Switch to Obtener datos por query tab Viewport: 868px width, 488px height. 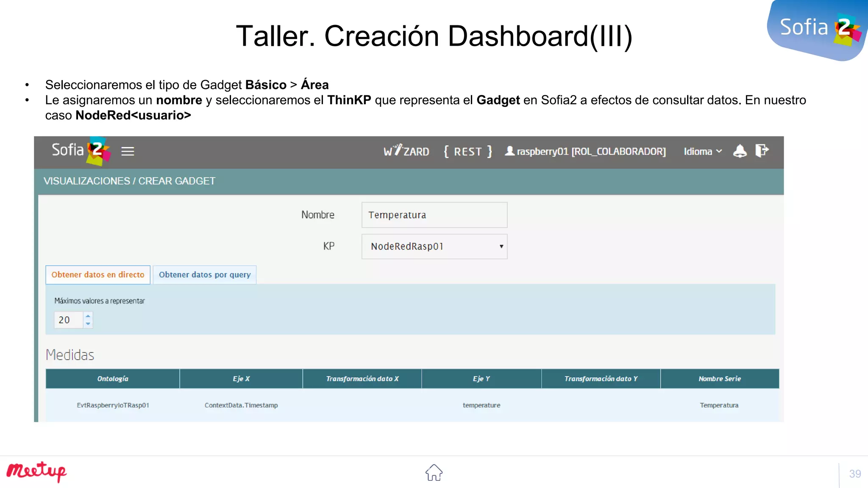pyautogui.click(x=205, y=274)
